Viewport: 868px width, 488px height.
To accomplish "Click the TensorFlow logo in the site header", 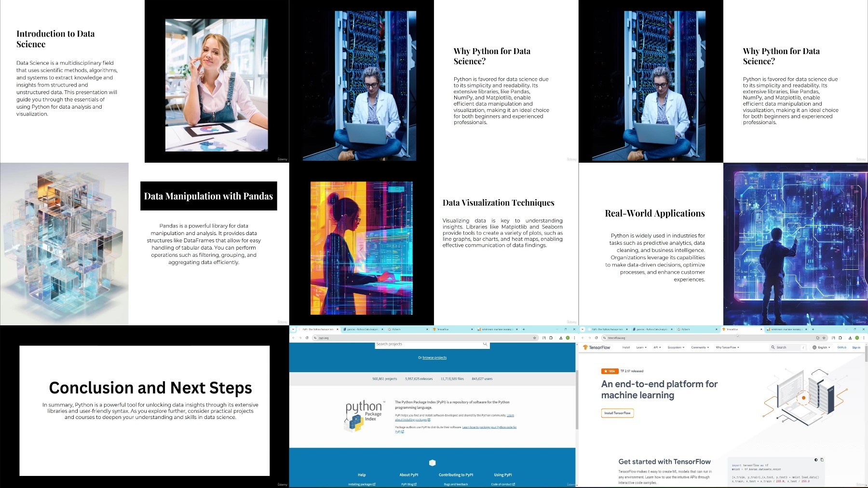I will pos(597,348).
